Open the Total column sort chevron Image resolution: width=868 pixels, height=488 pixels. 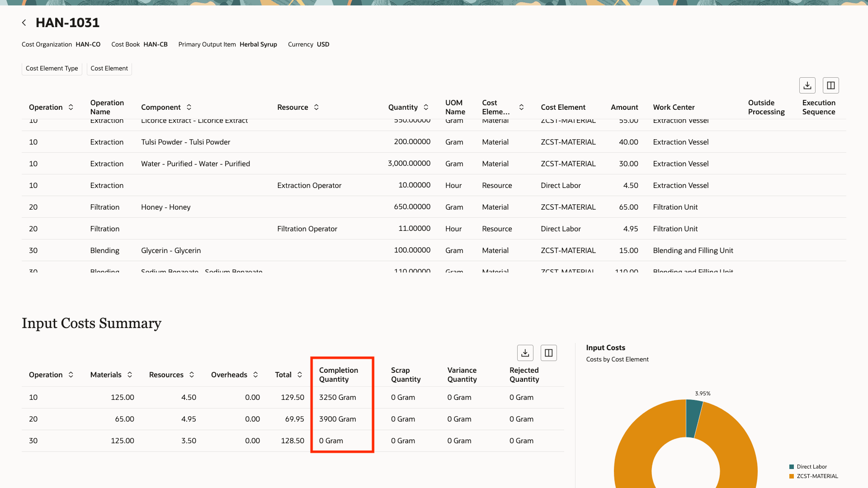(299, 375)
